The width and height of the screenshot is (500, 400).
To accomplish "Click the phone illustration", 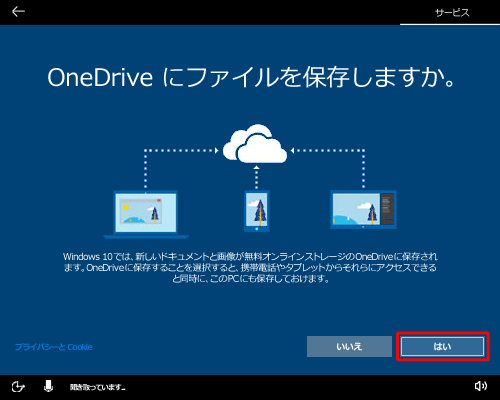I will (257, 211).
